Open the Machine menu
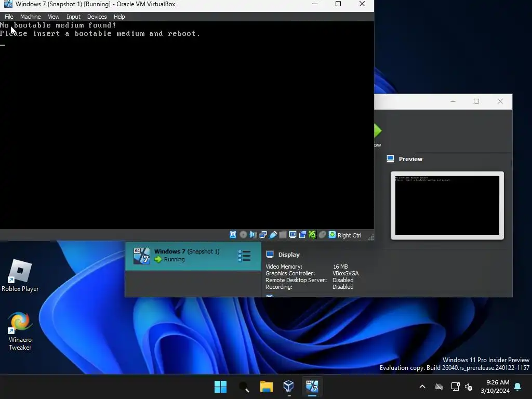Screen dimensions: 532x399 (x=30, y=17)
